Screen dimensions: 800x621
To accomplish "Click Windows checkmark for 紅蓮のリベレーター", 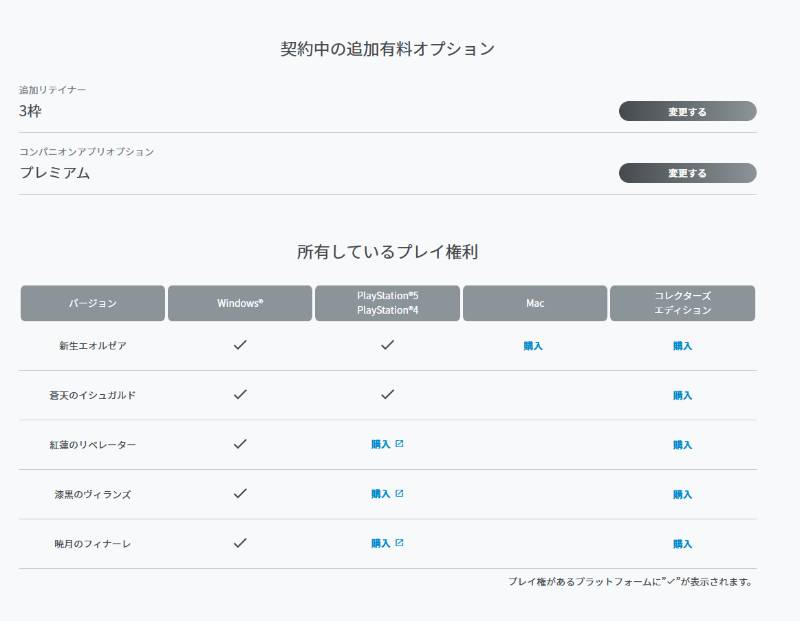I will pyautogui.click(x=240, y=444).
